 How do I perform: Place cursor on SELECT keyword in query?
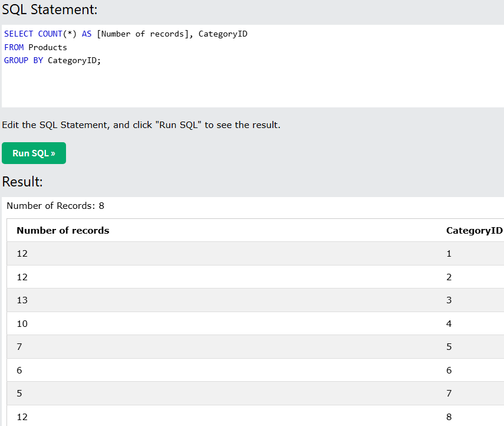pyautogui.click(x=18, y=34)
